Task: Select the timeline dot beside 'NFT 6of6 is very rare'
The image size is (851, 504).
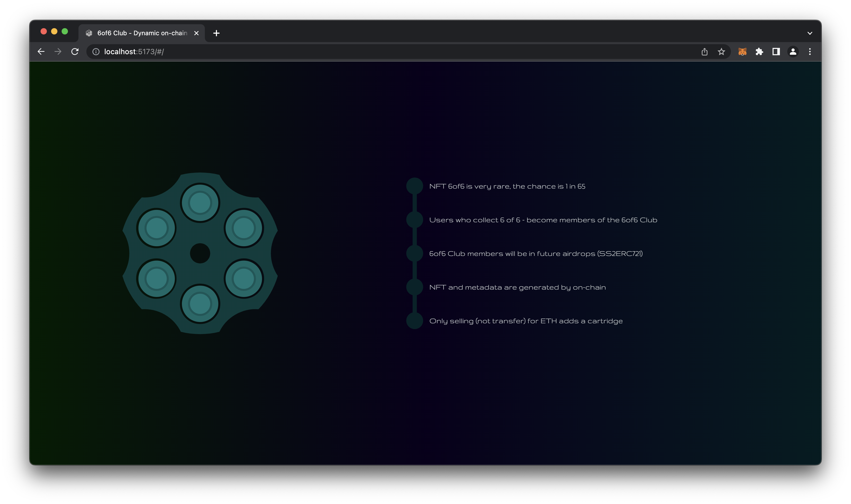Action: pyautogui.click(x=415, y=186)
